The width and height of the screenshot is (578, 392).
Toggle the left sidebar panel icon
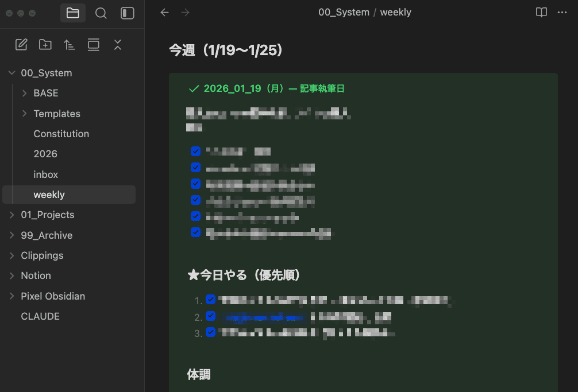128,13
